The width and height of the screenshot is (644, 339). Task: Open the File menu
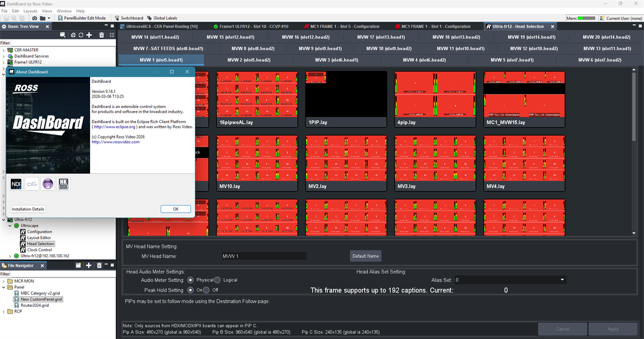pos(5,11)
